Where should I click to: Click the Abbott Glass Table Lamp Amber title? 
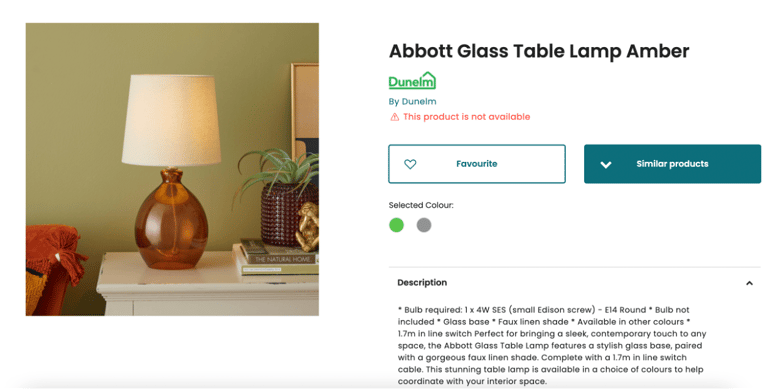[539, 51]
